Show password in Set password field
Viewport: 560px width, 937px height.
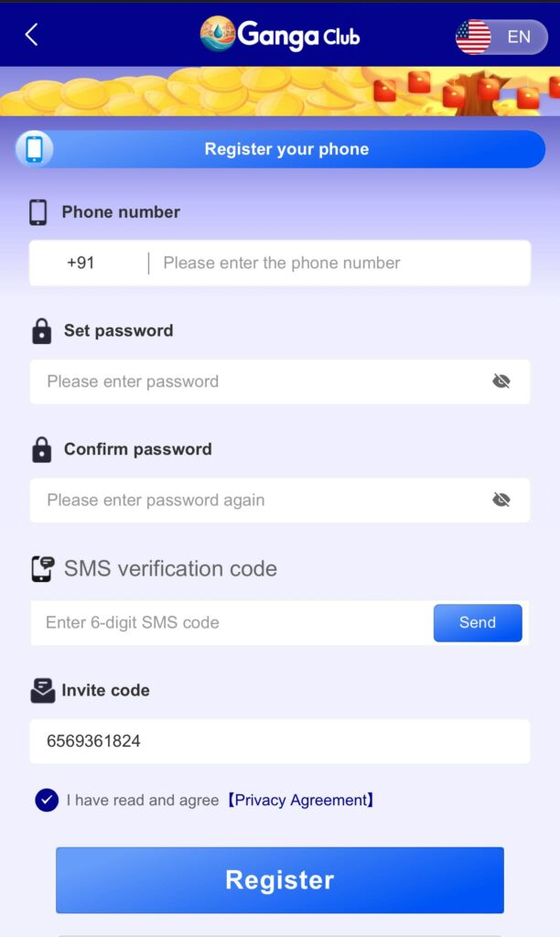[x=501, y=382]
